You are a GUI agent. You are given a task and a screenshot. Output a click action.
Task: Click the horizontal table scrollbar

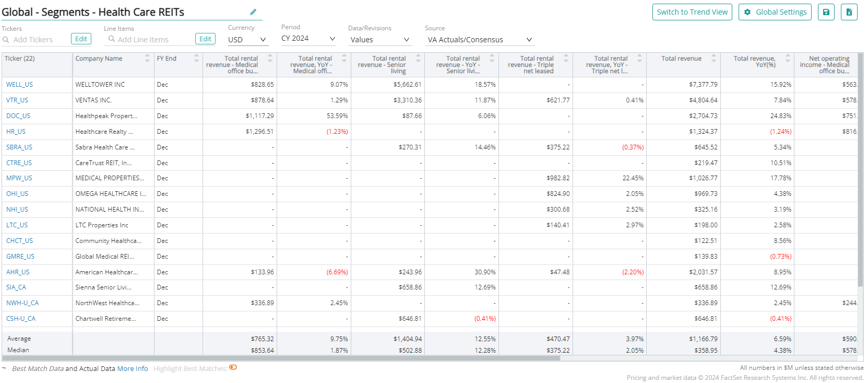pos(281,358)
